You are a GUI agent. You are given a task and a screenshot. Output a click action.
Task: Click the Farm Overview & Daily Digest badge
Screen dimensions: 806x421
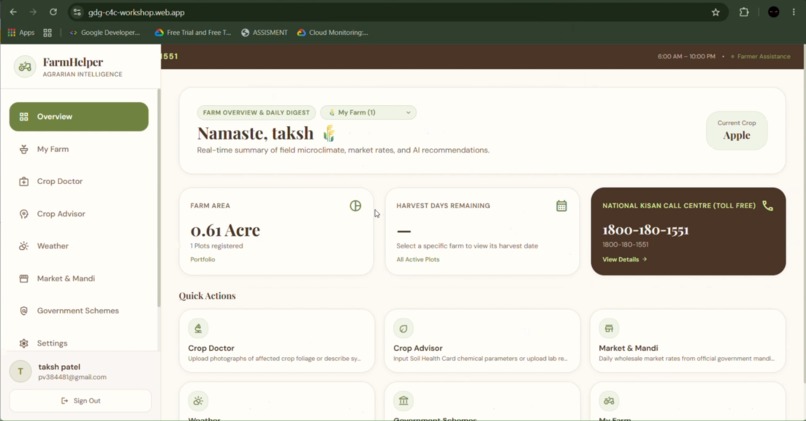point(256,113)
